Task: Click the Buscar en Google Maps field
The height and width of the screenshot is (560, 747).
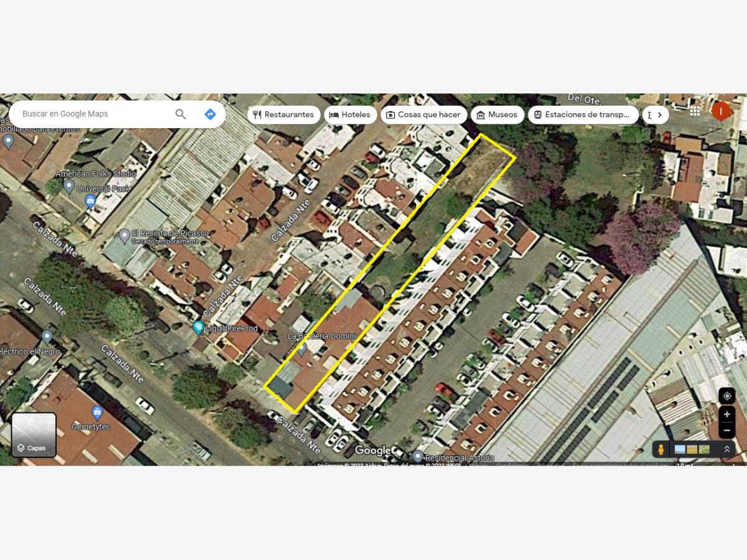Action: click(93, 114)
